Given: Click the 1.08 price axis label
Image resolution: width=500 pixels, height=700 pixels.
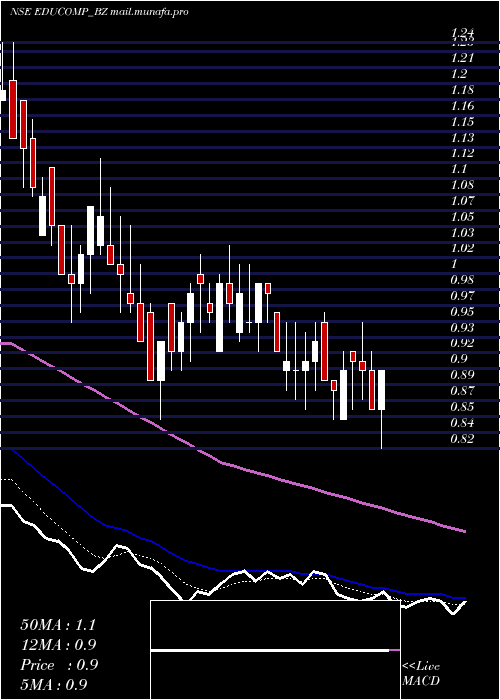Looking at the screenshot, I should [x=462, y=185].
